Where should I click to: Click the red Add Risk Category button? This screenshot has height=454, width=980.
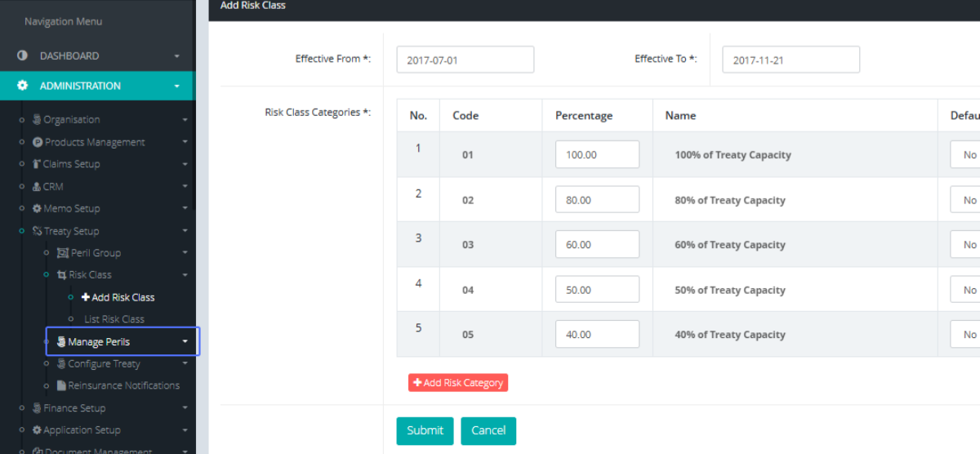coord(458,383)
